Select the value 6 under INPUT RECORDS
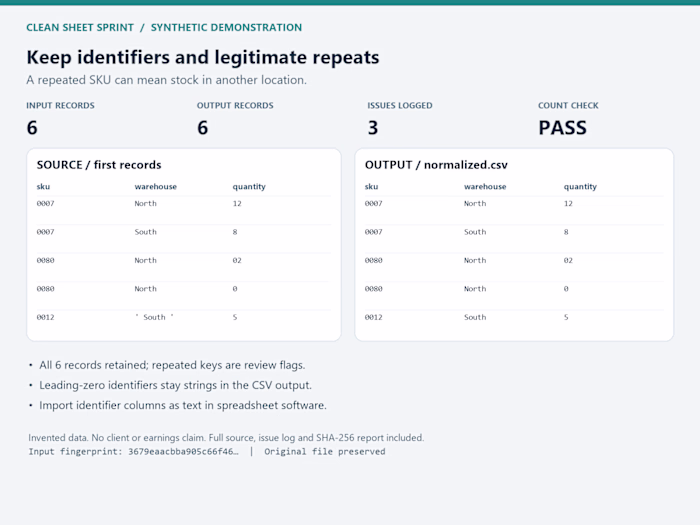 32,128
